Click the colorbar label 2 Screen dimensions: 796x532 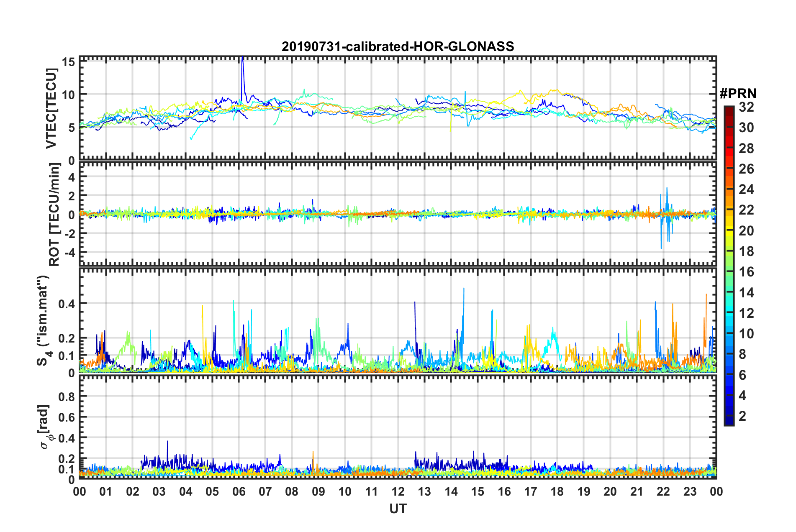[x=742, y=416]
